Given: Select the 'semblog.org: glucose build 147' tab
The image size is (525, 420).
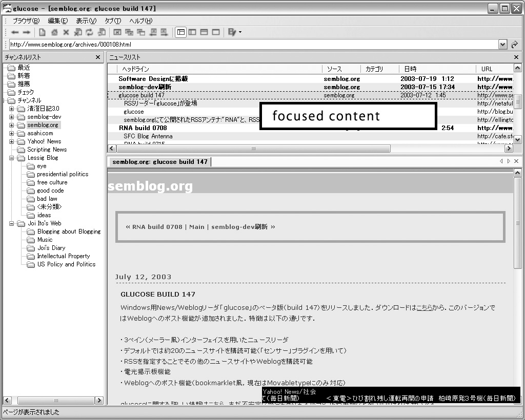Looking at the screenshot, I should (159, 162).
